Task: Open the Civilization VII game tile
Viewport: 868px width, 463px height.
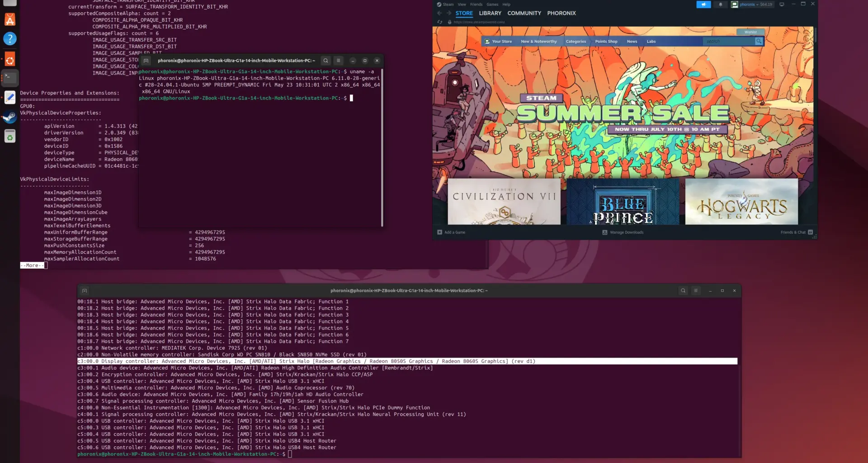Action: click(x=504, y=202)
